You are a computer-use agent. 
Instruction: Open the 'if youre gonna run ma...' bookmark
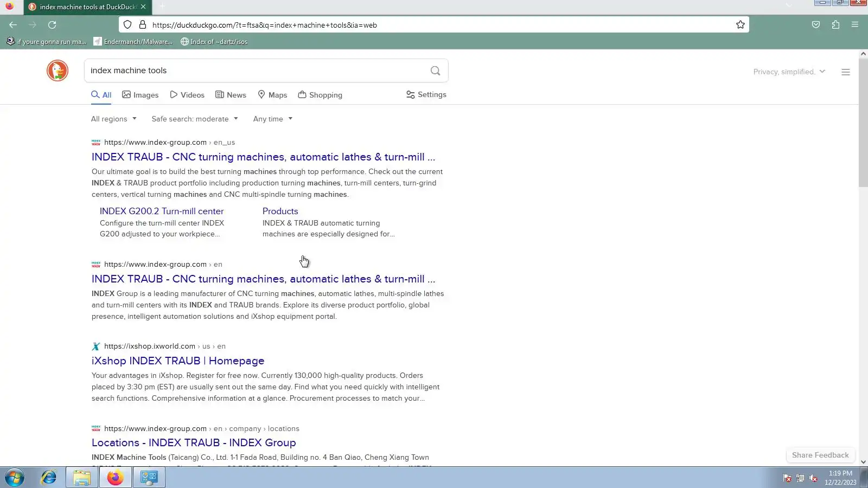[x=47, y=42]
